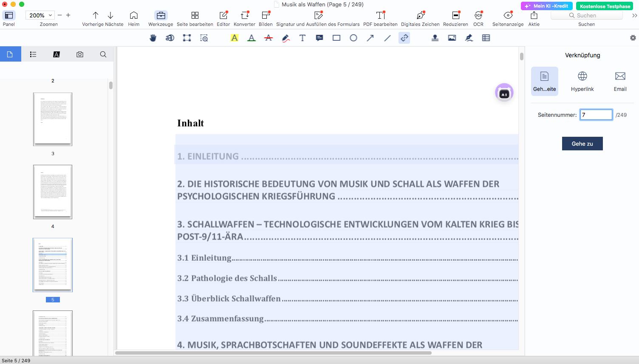Select the red strikethrough text tool
This screenshot has height=364, width=639.
pos(269,38)
